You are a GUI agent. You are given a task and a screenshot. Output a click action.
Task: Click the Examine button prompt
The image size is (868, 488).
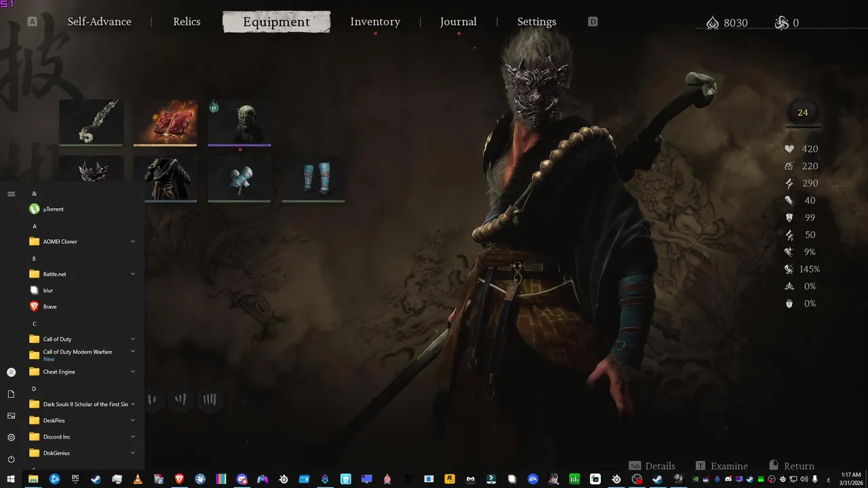[722, 466]
